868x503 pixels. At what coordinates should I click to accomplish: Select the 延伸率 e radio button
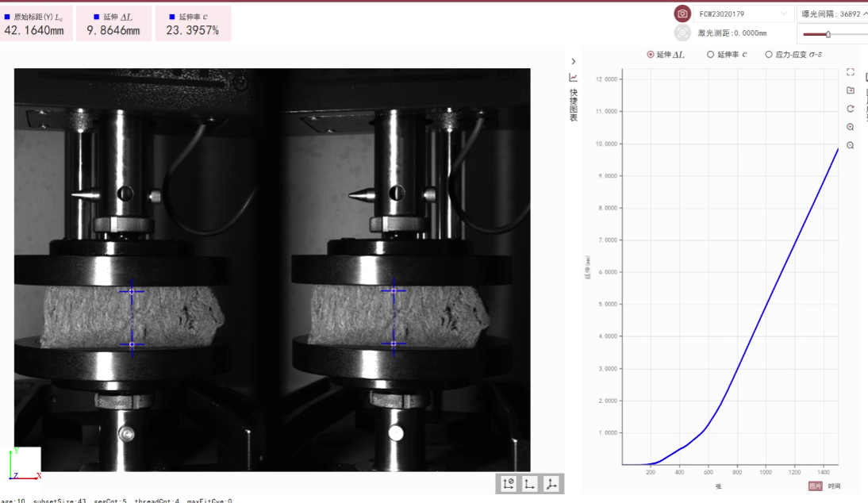click(x=710, y=55)
